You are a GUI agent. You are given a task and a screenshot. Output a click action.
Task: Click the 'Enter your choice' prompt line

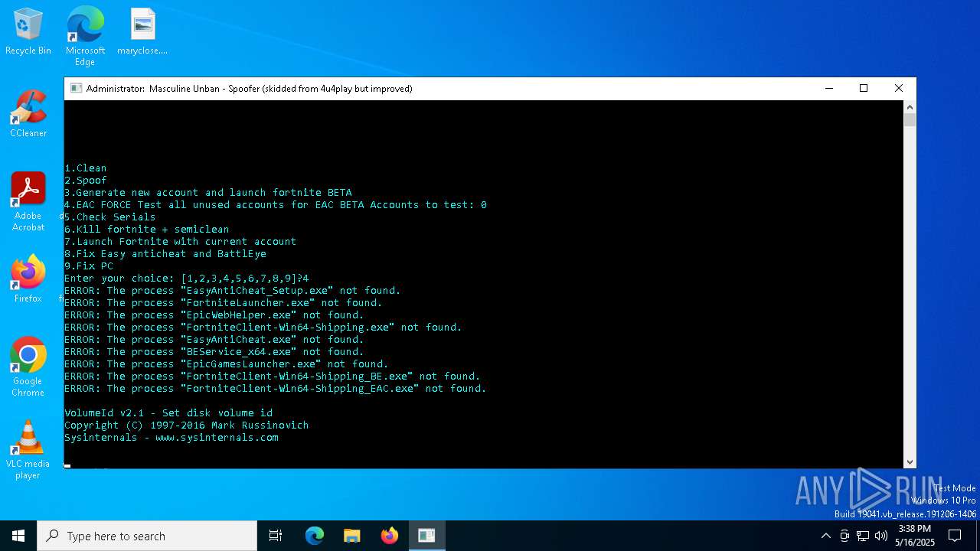pyautogui.click(x=187, y=279)
